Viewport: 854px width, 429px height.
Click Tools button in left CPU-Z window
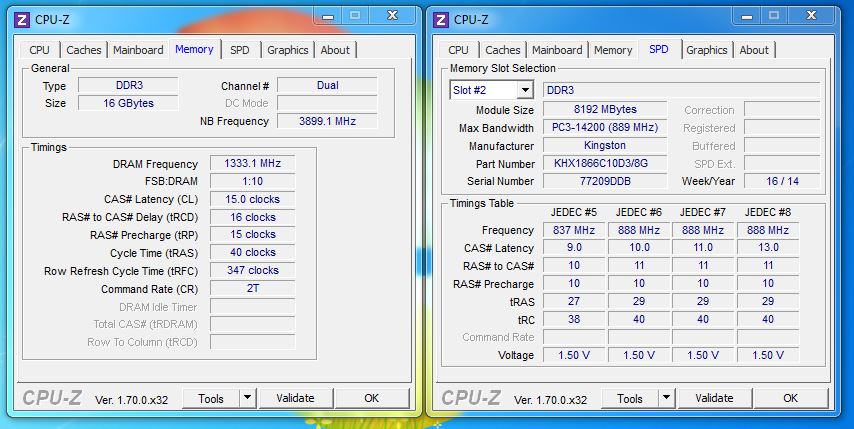[x=211, y=399]
